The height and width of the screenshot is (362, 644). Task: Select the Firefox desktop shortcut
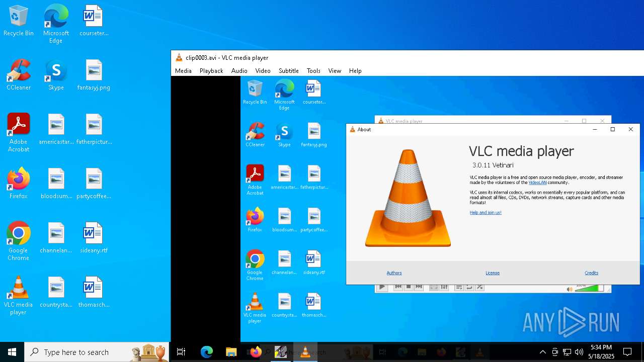19,184
